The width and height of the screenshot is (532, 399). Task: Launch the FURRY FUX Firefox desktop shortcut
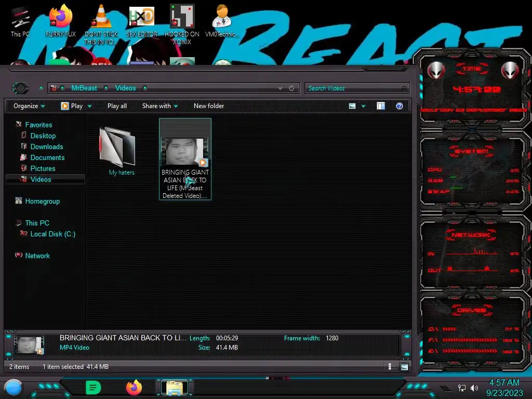click(x=61, y=22)
